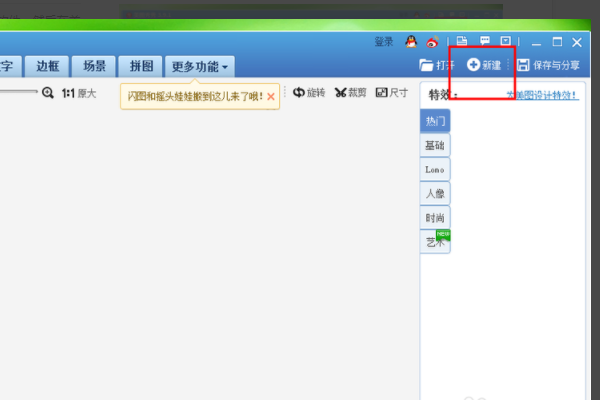Select the 裁剪 (crop) scissors tool
This screenshot has width=600, height=400.
tap(350, 92)
